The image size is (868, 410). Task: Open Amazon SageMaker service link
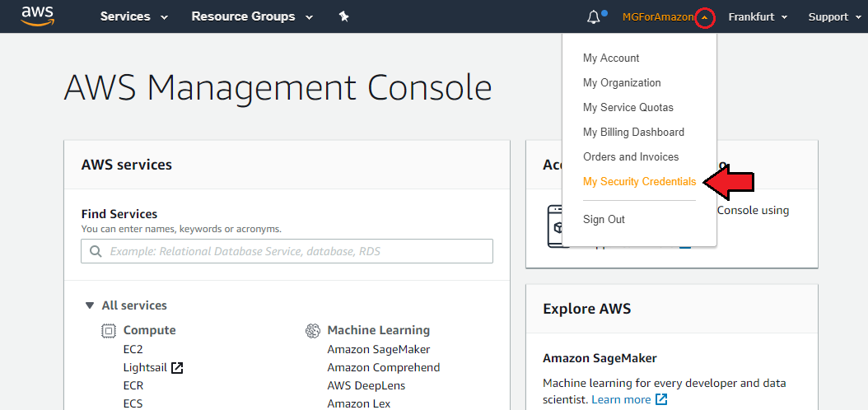coord(379,350)
